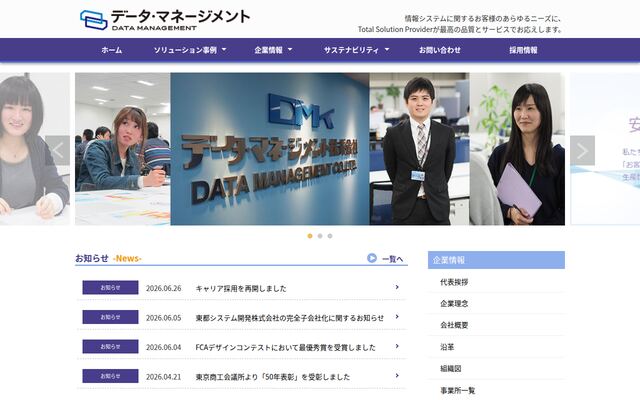Click the date 2026.06.04
The width and height of the screenshot is (640, 400).
click(x=163, y=347)
